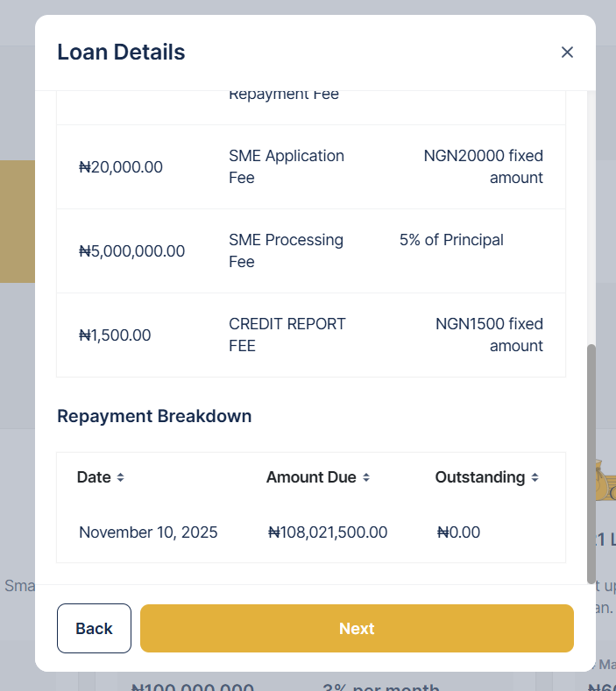Close the Loan Details dialog
This screenshot has width=616, height=691.
point(567,53)
